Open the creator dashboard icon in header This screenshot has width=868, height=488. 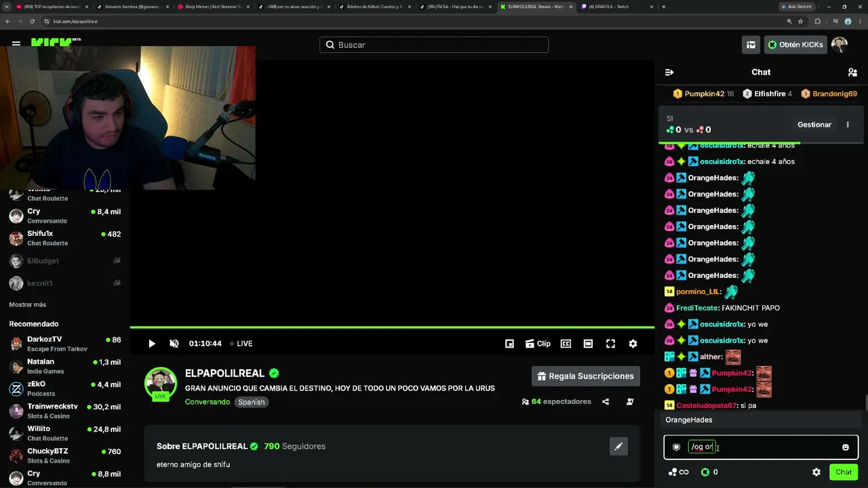pos(751,45)
